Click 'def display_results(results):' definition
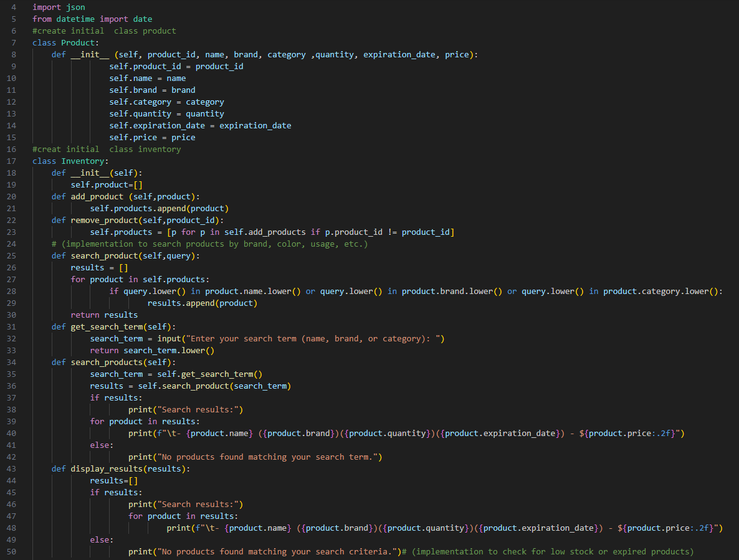 121,468
